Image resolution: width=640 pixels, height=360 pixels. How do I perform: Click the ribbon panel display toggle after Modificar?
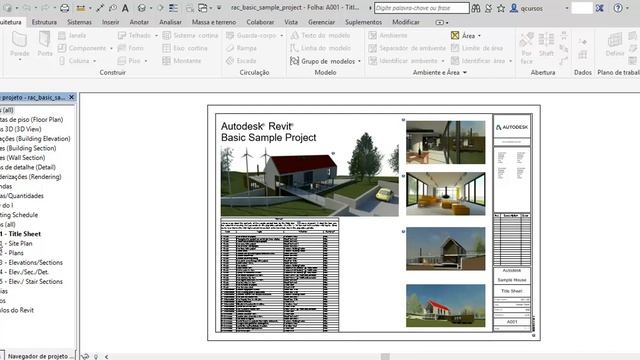tap(439, 22)
